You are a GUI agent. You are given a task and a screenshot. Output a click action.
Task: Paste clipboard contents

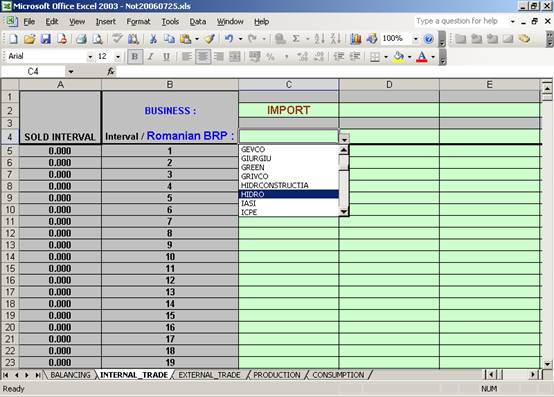point(185,39)
